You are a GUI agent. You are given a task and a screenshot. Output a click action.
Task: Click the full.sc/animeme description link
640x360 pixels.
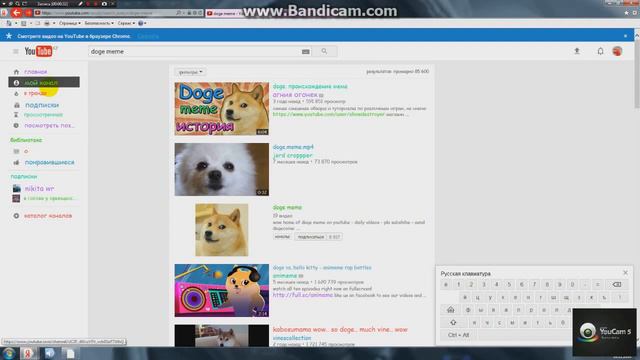(302, 295)
